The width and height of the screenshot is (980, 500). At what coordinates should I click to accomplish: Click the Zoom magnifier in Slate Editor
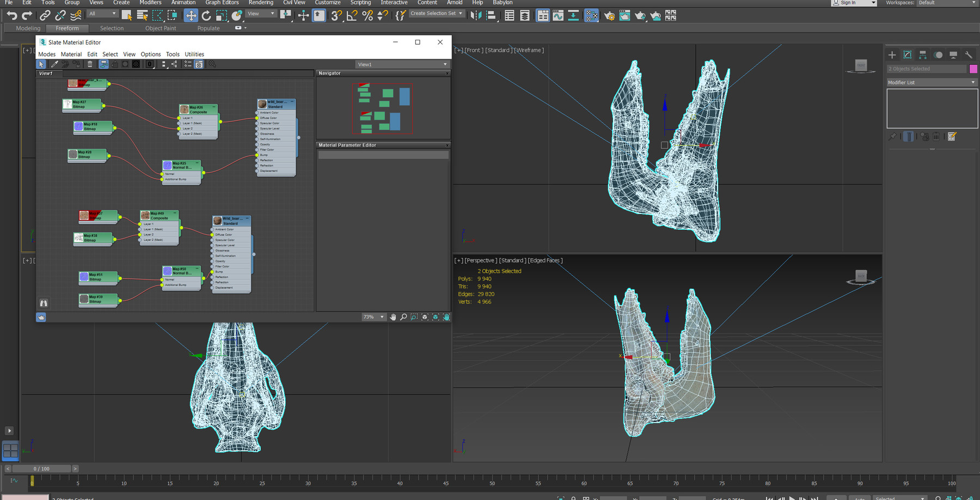point(403,317)
